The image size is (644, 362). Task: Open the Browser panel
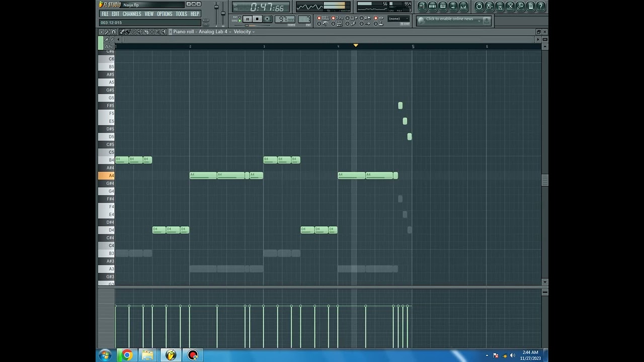pos(453,7)
